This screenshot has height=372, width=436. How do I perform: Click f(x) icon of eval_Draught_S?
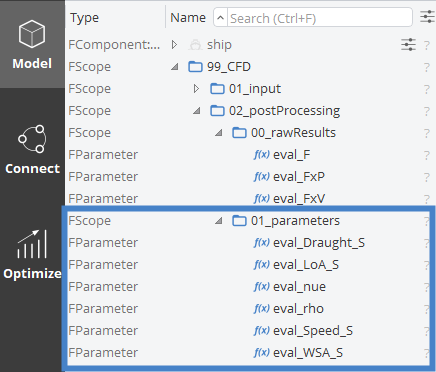click(262, 243)
